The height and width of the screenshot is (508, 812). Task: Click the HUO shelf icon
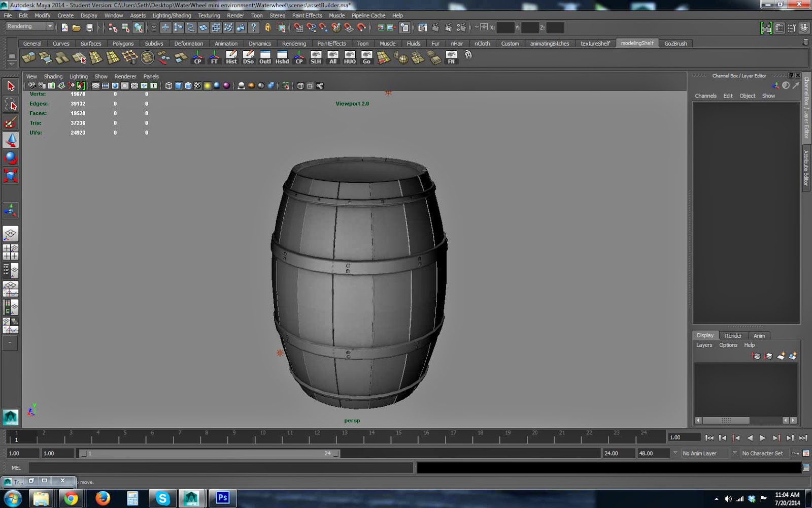point(350,57)
